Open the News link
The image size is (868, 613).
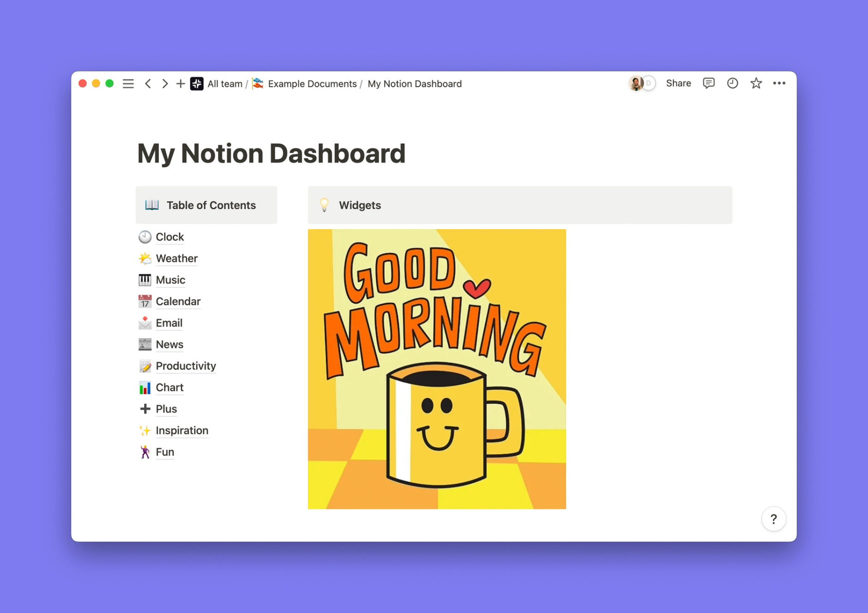pos(169,344)
